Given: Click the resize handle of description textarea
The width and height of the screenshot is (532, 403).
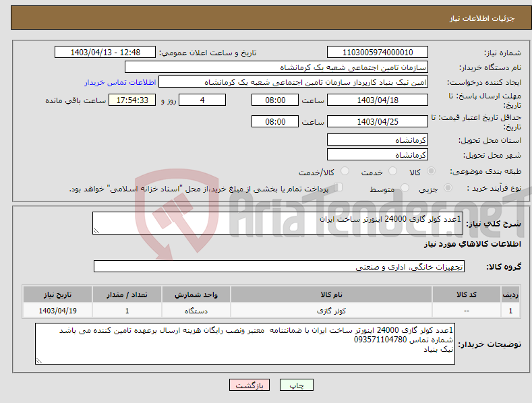Looking at the screenshot, I should (96, 230).
